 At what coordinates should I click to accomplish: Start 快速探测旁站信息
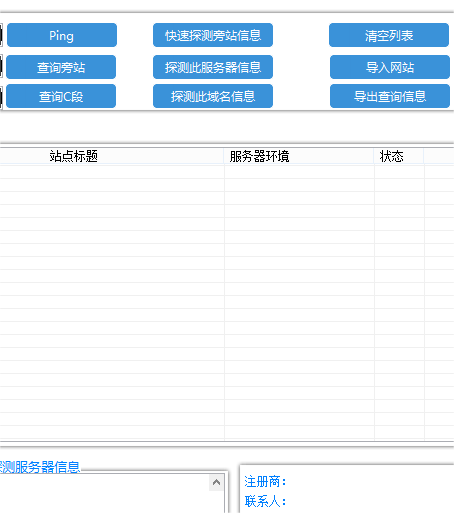click(x=213, y=35)
